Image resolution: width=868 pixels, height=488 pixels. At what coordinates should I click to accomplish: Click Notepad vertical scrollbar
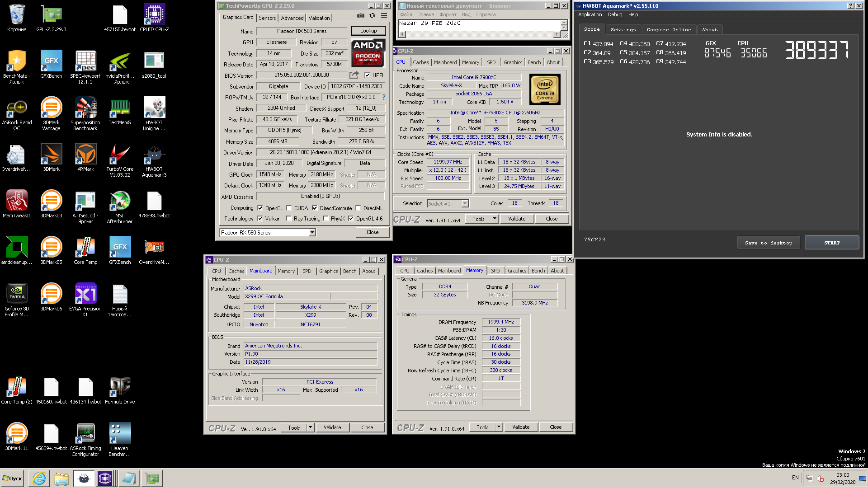point(564,25)
